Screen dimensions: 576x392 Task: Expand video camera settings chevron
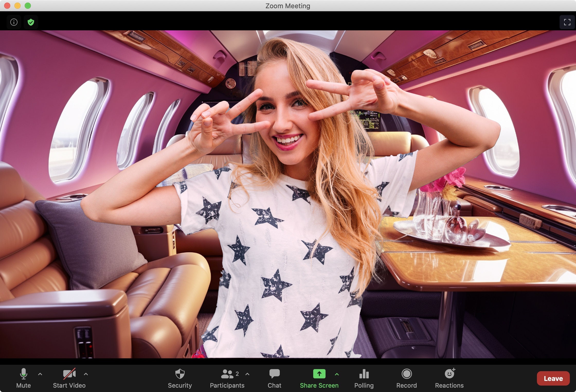pos(86,374)
